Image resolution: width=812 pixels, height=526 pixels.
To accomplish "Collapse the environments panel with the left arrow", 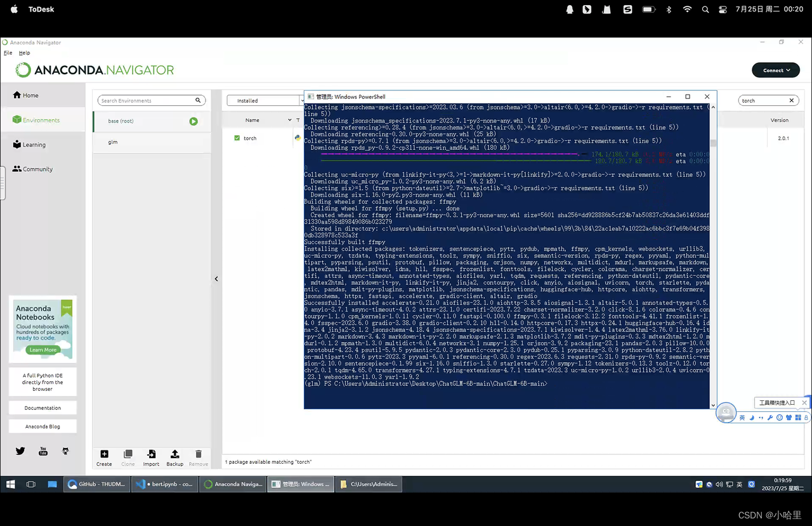I will click(x=216, y=279).
